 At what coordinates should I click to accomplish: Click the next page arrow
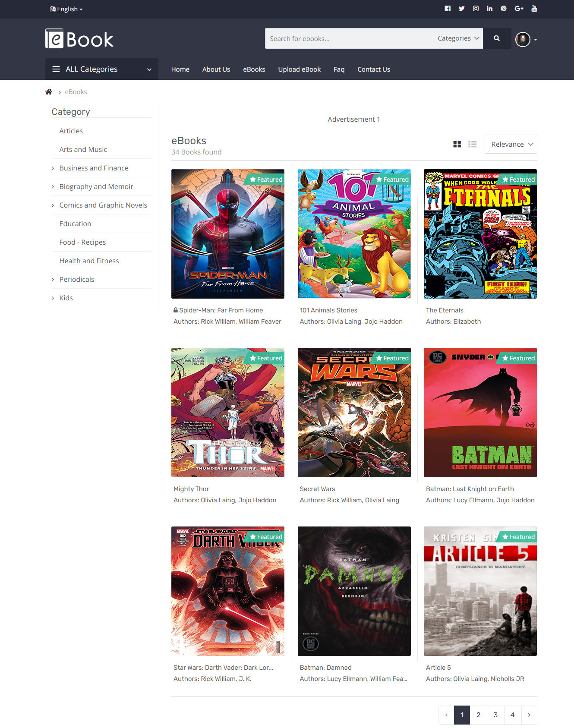point(529,715)
